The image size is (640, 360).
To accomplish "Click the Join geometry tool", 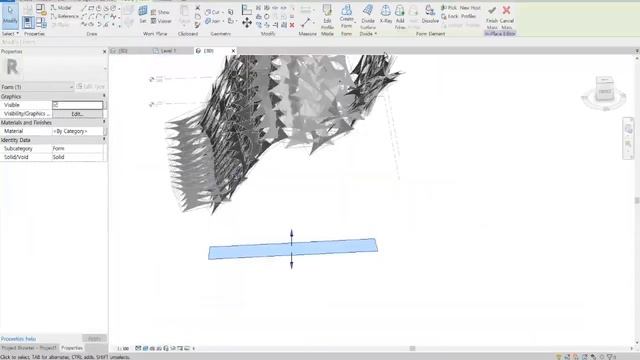I will [212, 21].
